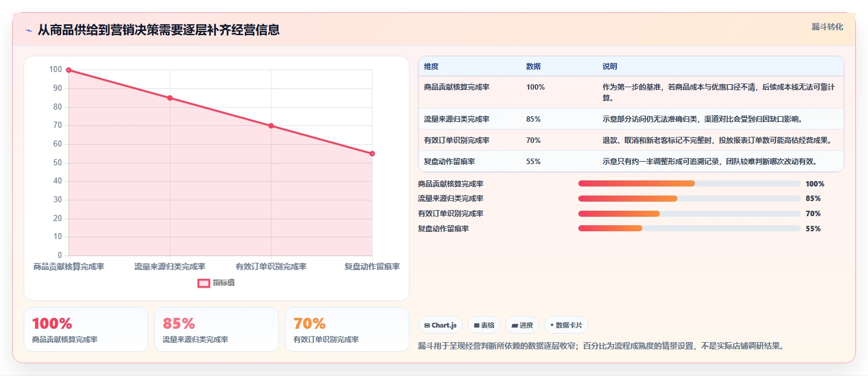The width and height of the screenshot is (868, 376).
Task: Click the description starting with 退款、取消和新老客标记
Action: click(717, 140)
